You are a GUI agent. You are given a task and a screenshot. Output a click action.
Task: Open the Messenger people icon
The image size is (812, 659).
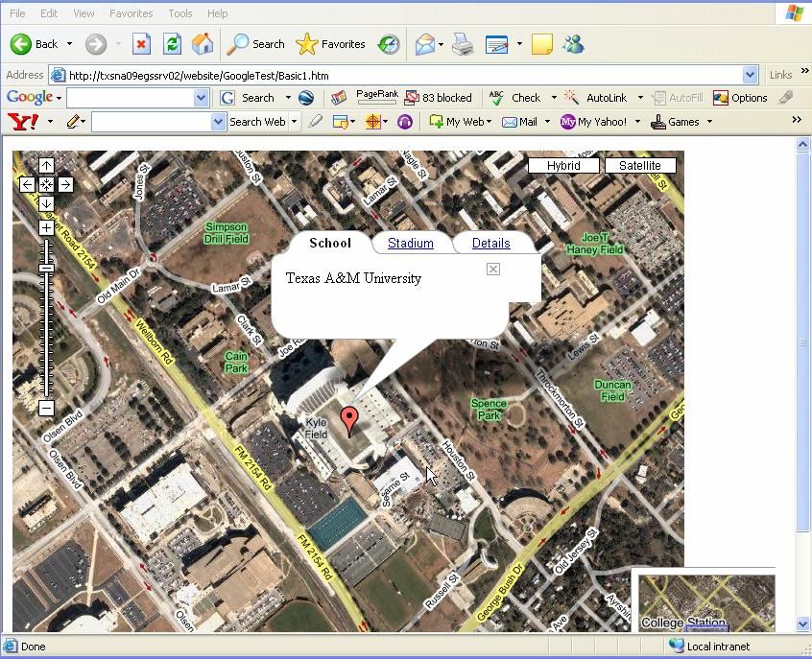[x=573, y=44]
